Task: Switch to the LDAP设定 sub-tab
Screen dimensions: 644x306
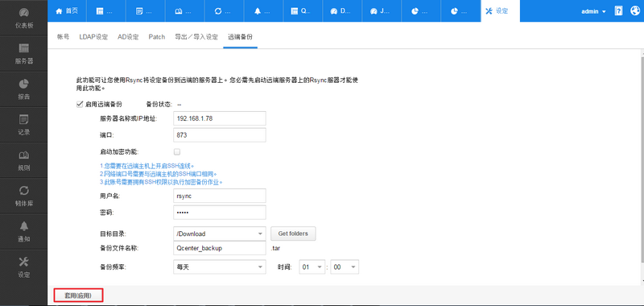Action: (93, 36)
